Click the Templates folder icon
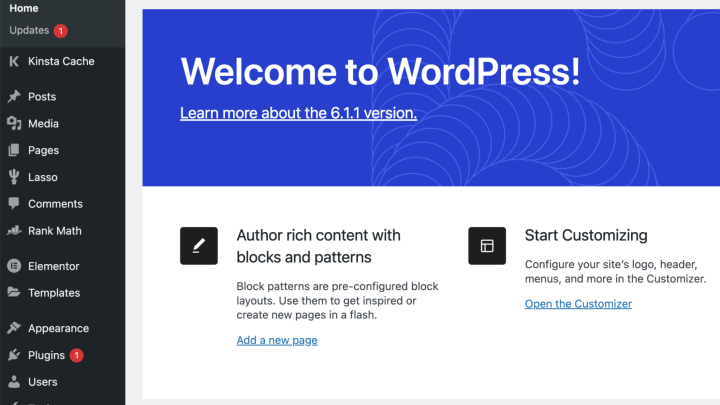Image resolution: width=720 pixels, height=405 pixels. tap(14, 292)
